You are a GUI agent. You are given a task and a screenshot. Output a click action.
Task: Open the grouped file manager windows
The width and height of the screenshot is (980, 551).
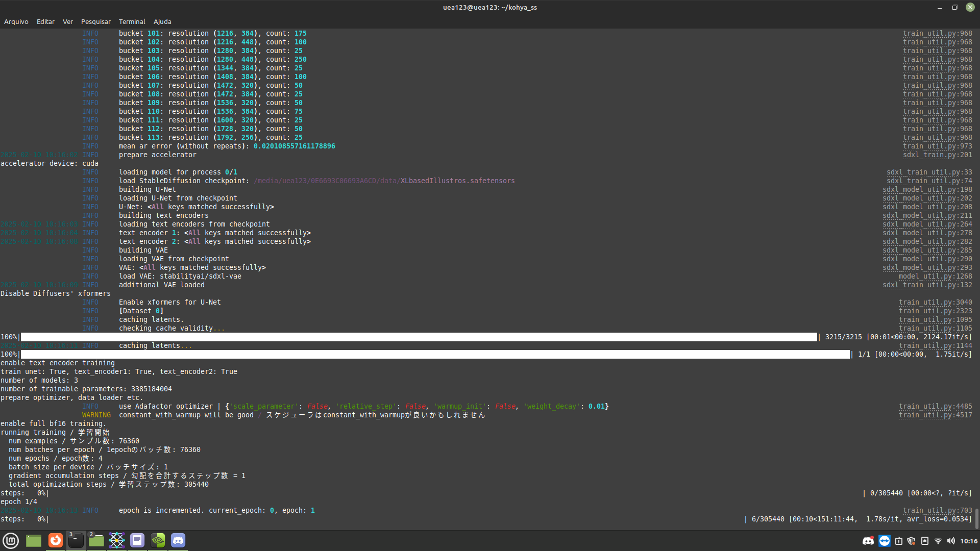(x=96, y=540)
